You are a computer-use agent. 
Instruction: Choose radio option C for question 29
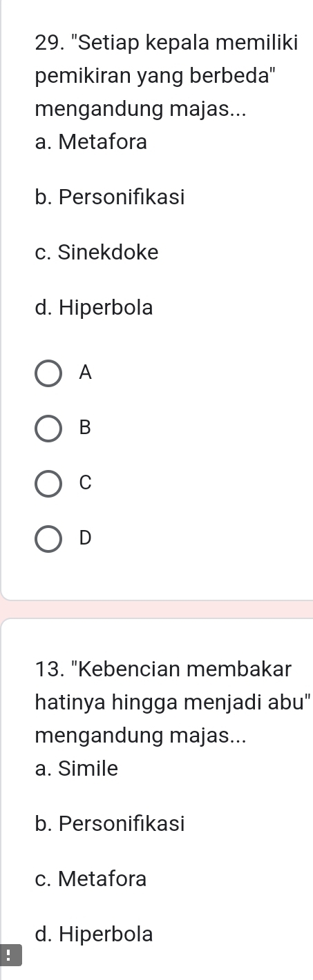pos(47,484)
